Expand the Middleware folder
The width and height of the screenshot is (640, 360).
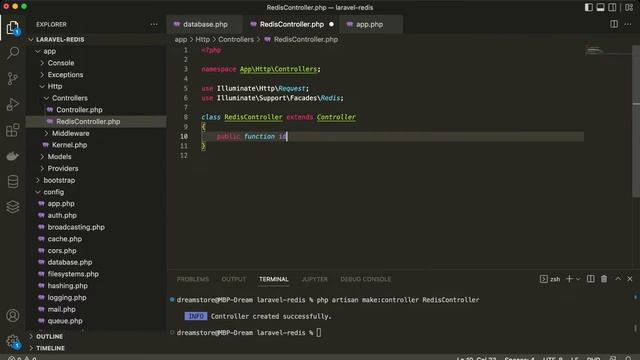point(96,133)
